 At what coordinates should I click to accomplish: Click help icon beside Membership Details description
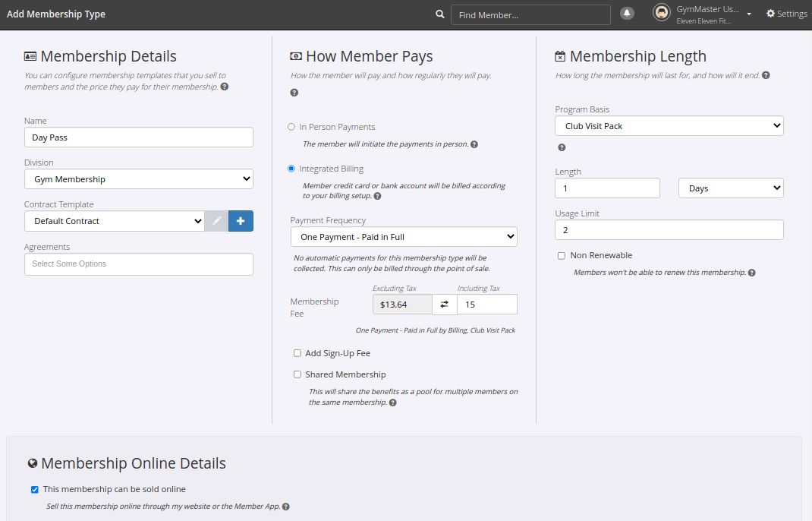[224, 87]
